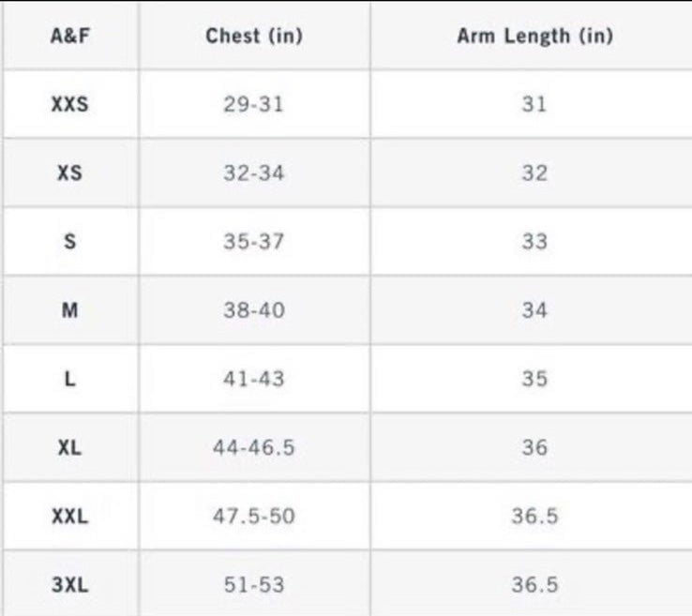Click the 44-46.5 chest measurement cell
Screen dimensions: 692x616
[253, 448]
